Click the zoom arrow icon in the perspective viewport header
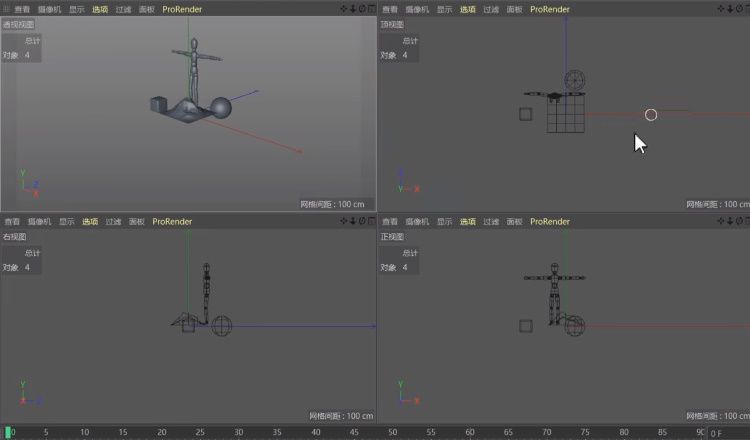The image size is (750, 440). point(352,9)
